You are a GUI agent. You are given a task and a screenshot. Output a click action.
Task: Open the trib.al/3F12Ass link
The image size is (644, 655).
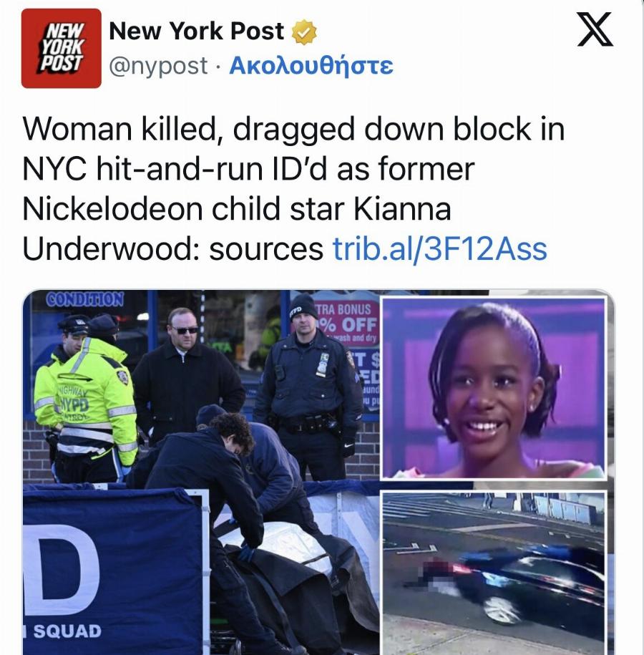point(440,248)
